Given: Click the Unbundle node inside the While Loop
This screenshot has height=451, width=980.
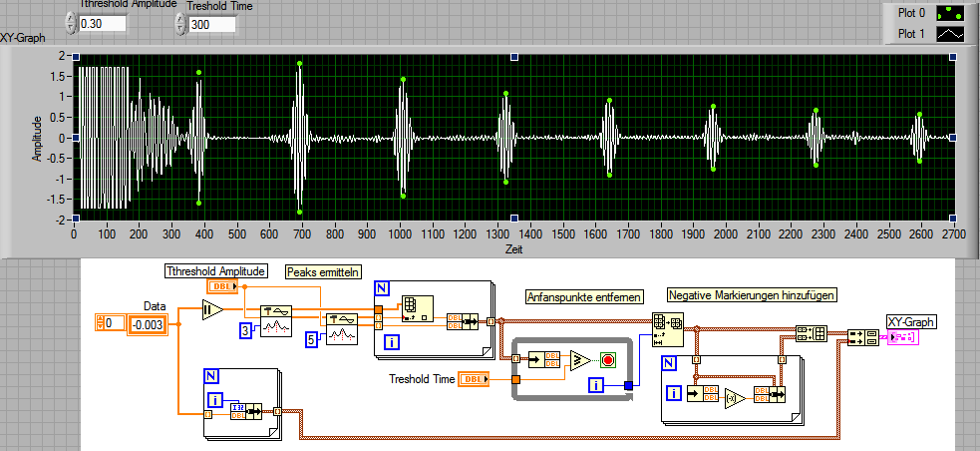Looking at the screenshot, I should coord(544,359).
